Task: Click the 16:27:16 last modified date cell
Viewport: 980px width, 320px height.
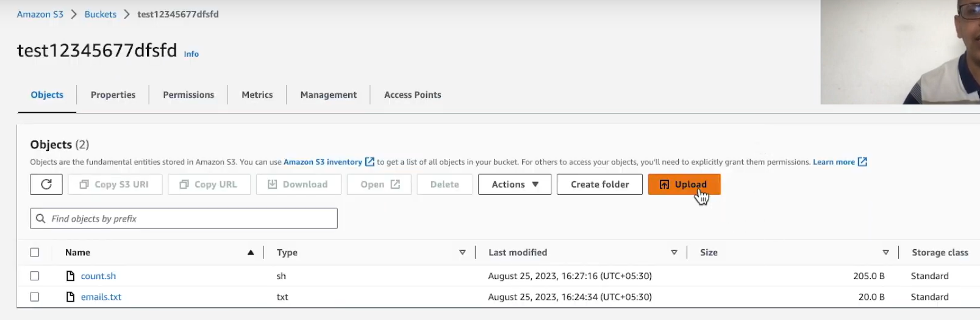Action: click(x=570, y=276)
